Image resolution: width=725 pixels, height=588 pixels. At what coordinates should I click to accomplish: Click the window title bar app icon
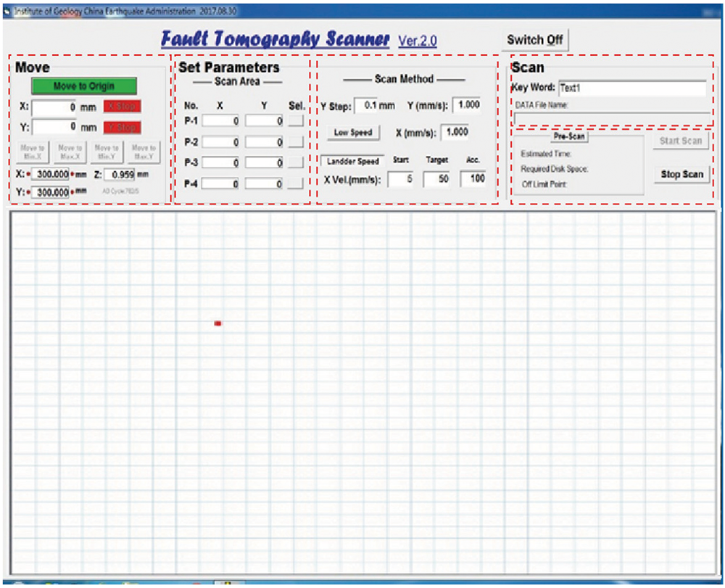7,11
